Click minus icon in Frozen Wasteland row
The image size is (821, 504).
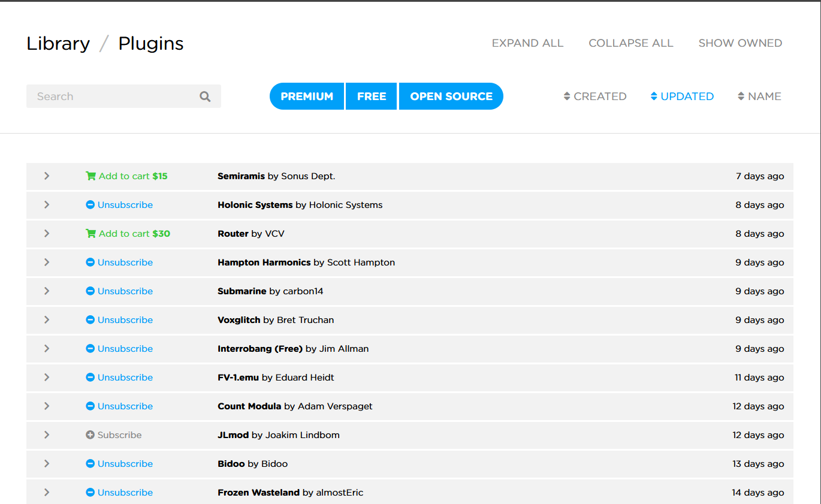coord(90,493)
